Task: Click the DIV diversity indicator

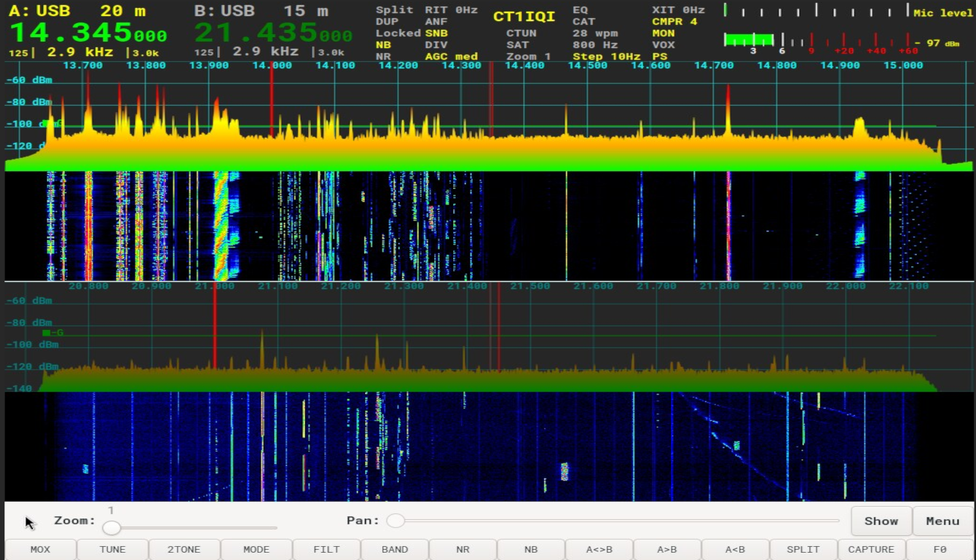Action: click(x=436, y=44)
